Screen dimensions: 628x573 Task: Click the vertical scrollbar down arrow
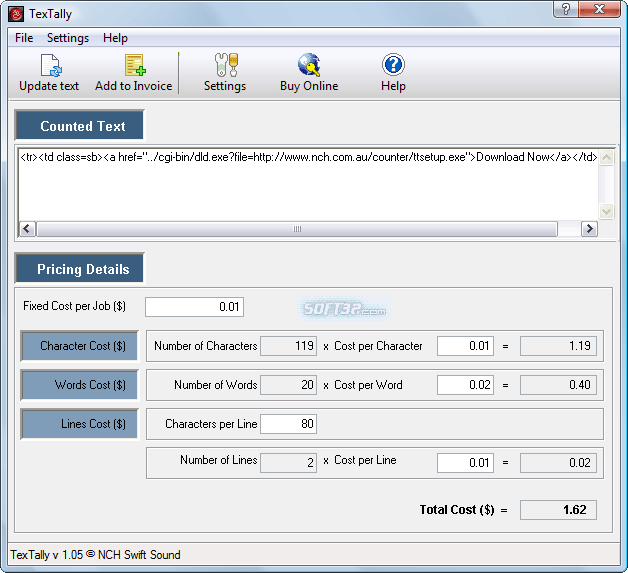click(606, 211)
